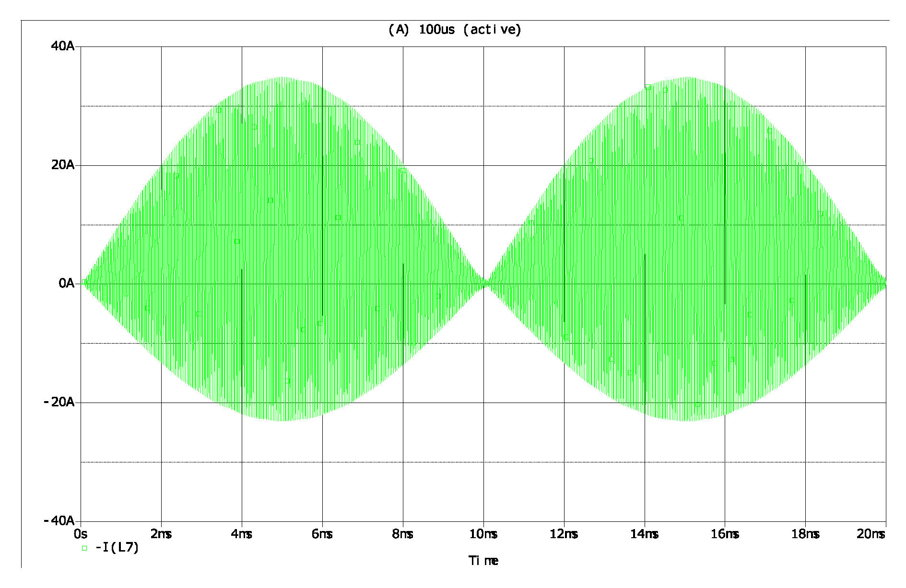Select the 14ms time tick label
Viewport: 906px width, 588px height.
click(645, 534)
